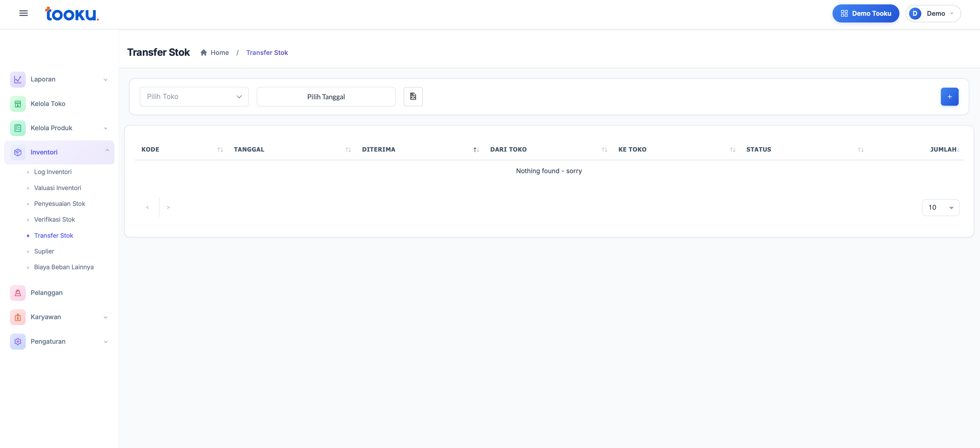Viewport: 980px width, 448px height.
Task: Open Penyesuaian Stok submenu item
Action: (59, 204)
